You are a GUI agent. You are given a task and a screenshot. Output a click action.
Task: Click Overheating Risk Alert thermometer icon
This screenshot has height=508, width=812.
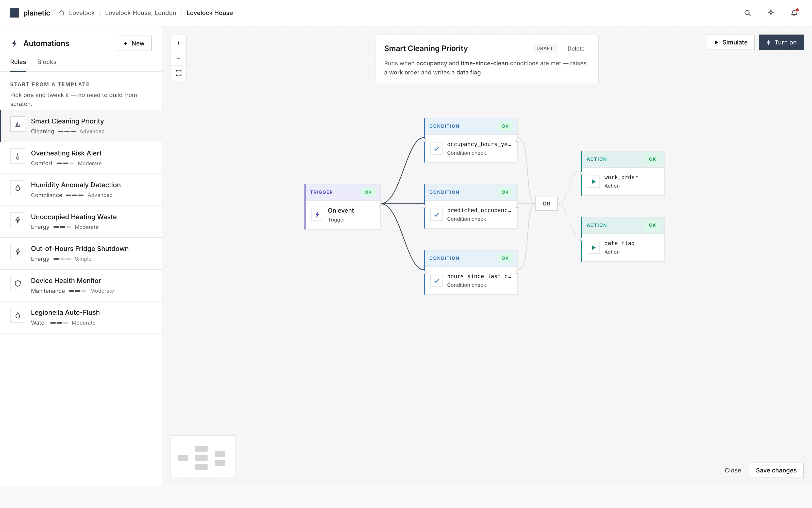(18, 156)
